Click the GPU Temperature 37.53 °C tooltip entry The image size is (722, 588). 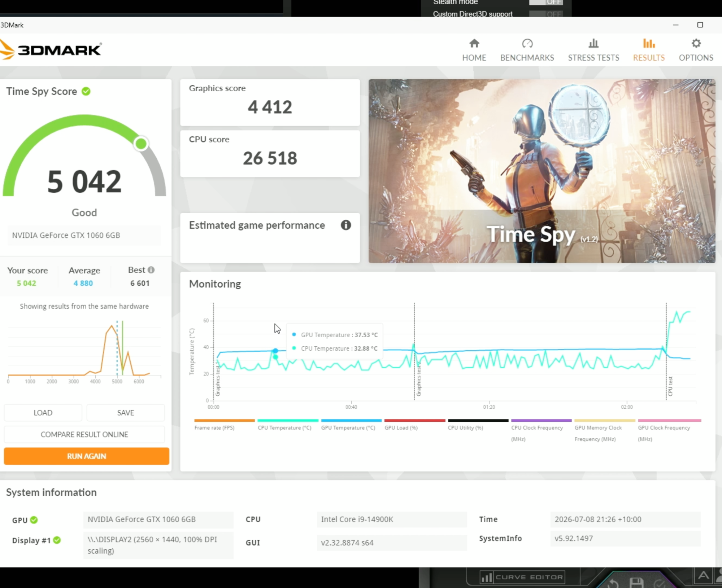pos(335,335)
